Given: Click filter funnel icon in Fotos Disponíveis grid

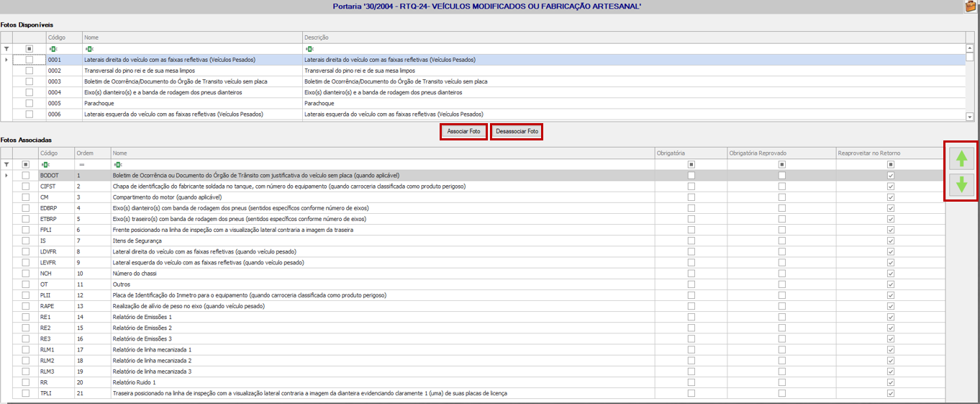Looking at the screenshot, I should [x=6, y=49].
